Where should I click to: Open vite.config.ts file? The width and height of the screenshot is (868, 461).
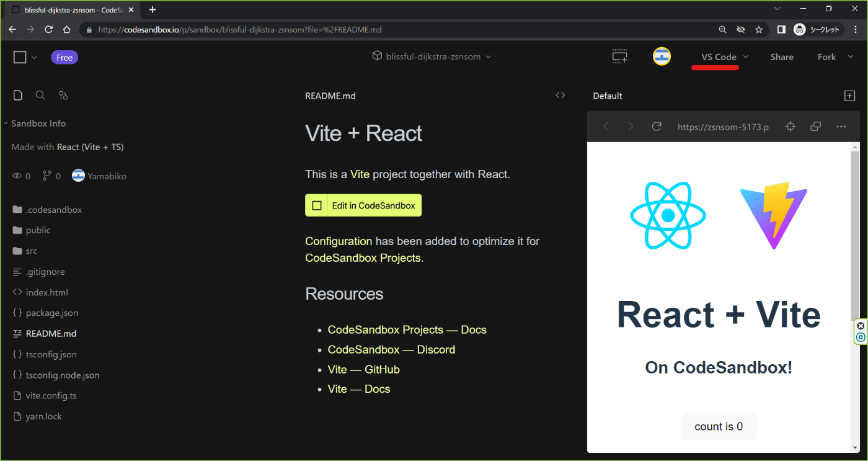pos(45,395)
